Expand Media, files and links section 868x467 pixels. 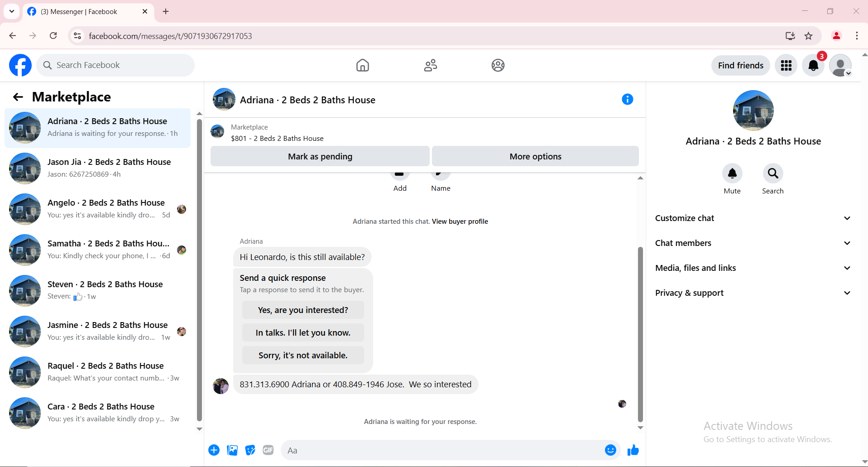pos(753,268)
